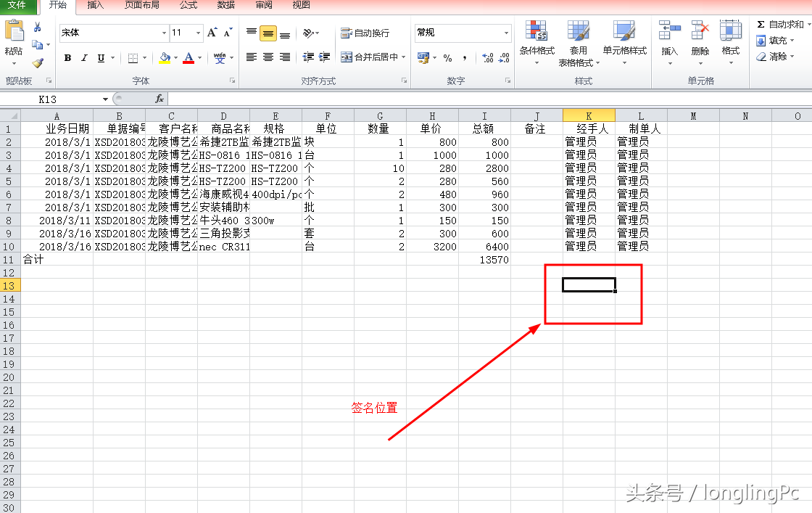Image resolution: width=812 pixels, height=513 pixels.
Task: Switch to the 数据 Data tab
Action: 225,5
